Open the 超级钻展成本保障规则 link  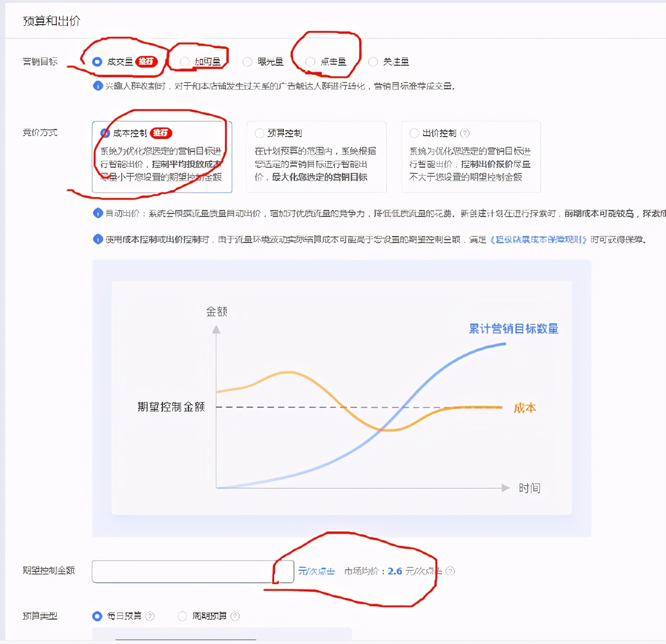538,239
